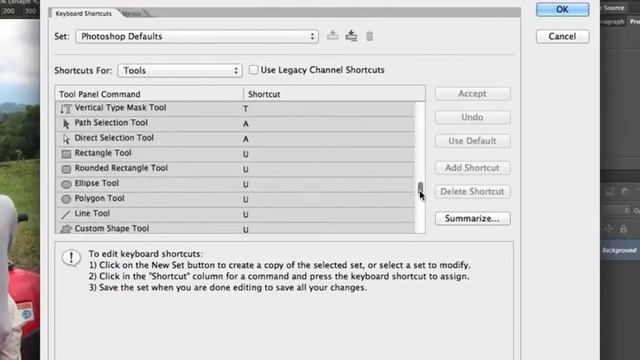Click the Accept button
Image resolution: width=640 pixels, height=360 pixels.
pyautogui.click(x=472, y=93)
